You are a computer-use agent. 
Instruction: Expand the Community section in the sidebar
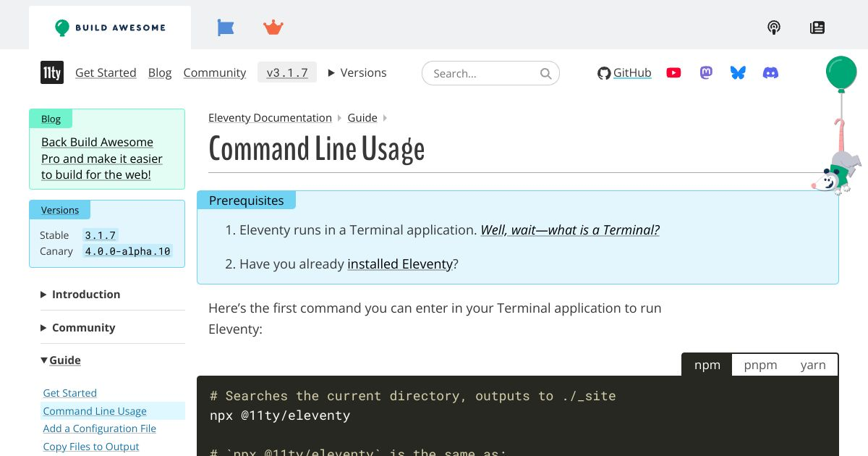coord(78,327)
